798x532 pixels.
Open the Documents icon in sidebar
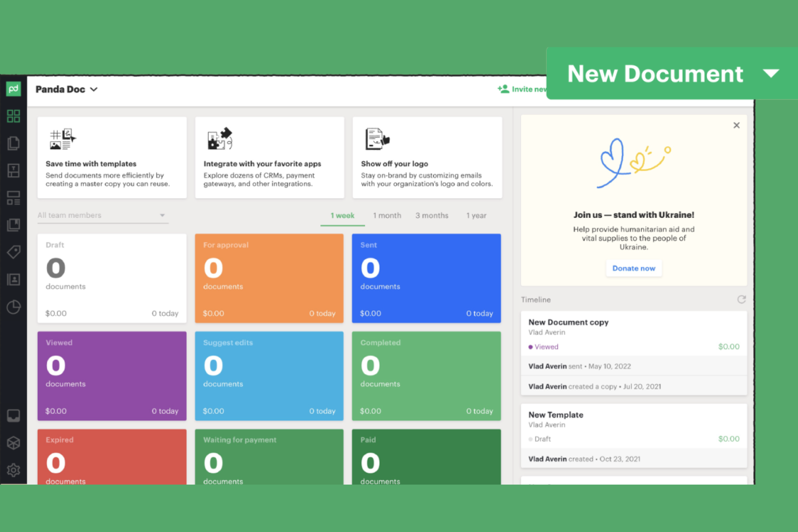coord(13,143)
